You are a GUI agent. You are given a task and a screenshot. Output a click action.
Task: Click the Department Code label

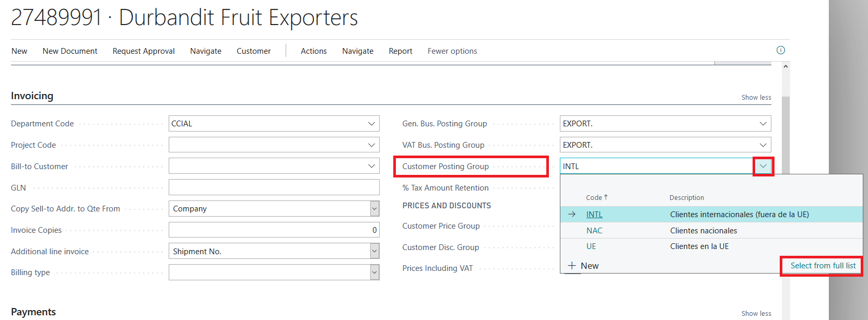click(x=42, y=124)
